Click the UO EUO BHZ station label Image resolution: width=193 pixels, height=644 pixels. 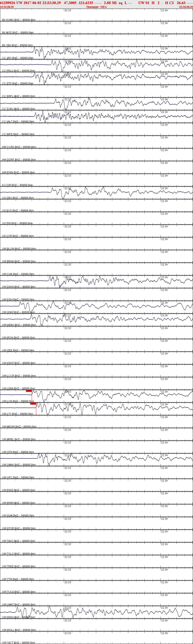tap(18, 211)
